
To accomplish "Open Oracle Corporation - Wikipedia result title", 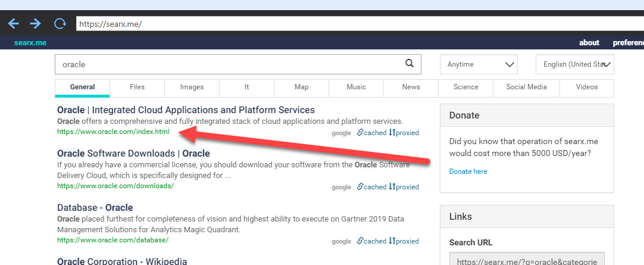I will tap(122, 261).
